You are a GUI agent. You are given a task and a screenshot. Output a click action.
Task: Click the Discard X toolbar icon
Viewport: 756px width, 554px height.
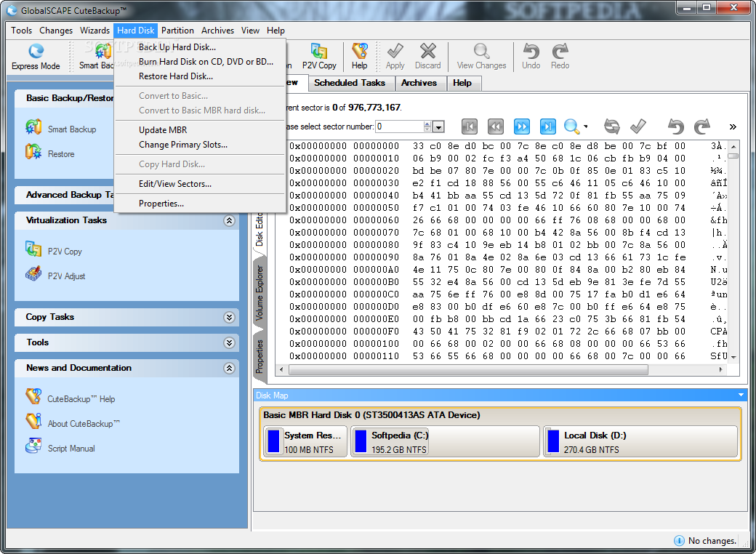(427, 57)
